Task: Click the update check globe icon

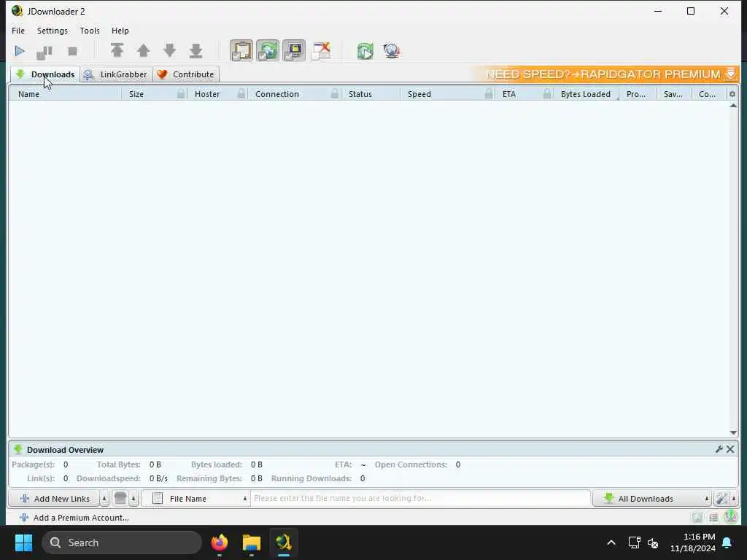Action: (x=392, y=51)
